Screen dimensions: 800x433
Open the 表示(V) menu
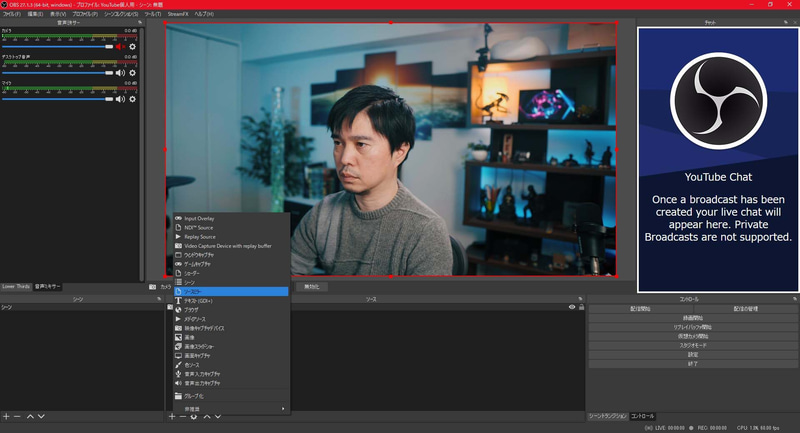pyautogui.click(x=58, y=14)
